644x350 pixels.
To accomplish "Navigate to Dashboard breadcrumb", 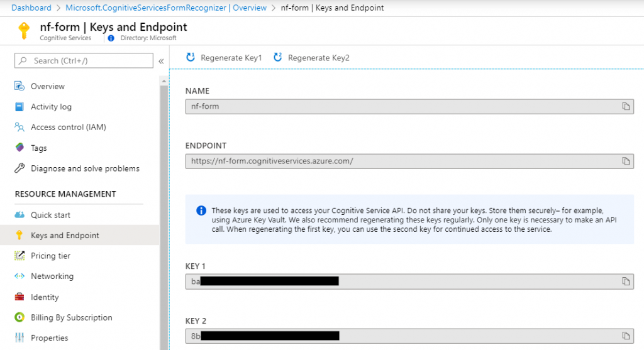I will click(x=31, y=8).
